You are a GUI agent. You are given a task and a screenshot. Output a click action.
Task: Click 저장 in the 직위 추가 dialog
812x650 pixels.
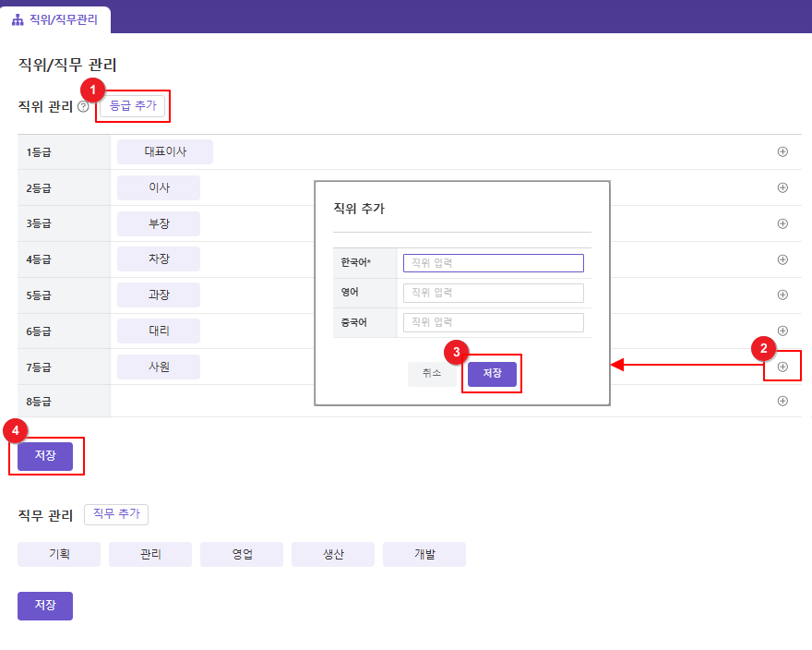(x=492, y=374)
